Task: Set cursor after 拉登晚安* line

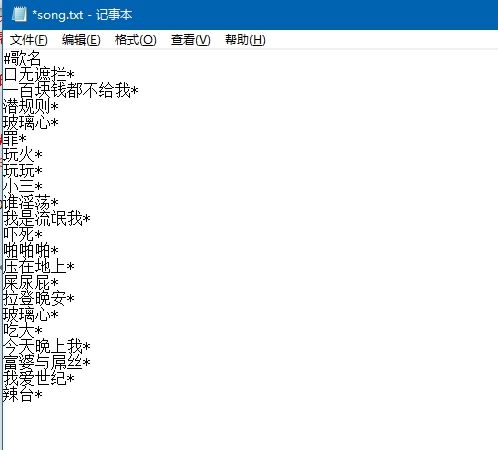Action: tap(74, 299)
